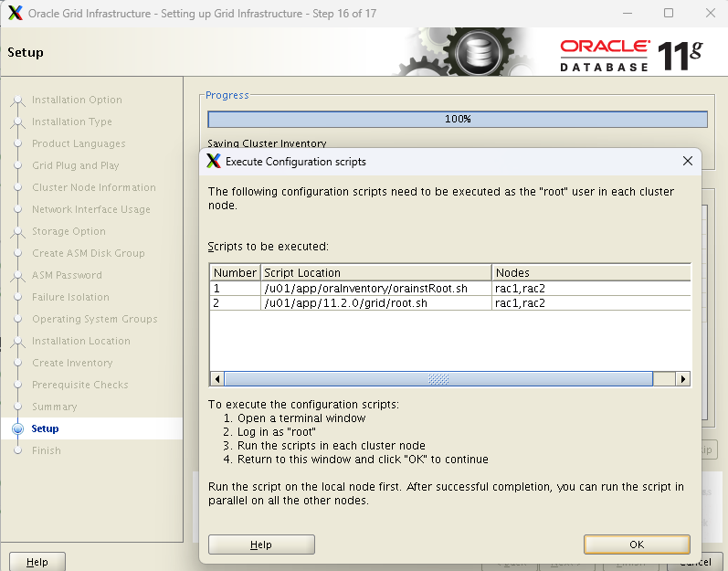Click the scripts table right scroll arrow
Screen dimensions: 728x571
[x=682, y=379]
